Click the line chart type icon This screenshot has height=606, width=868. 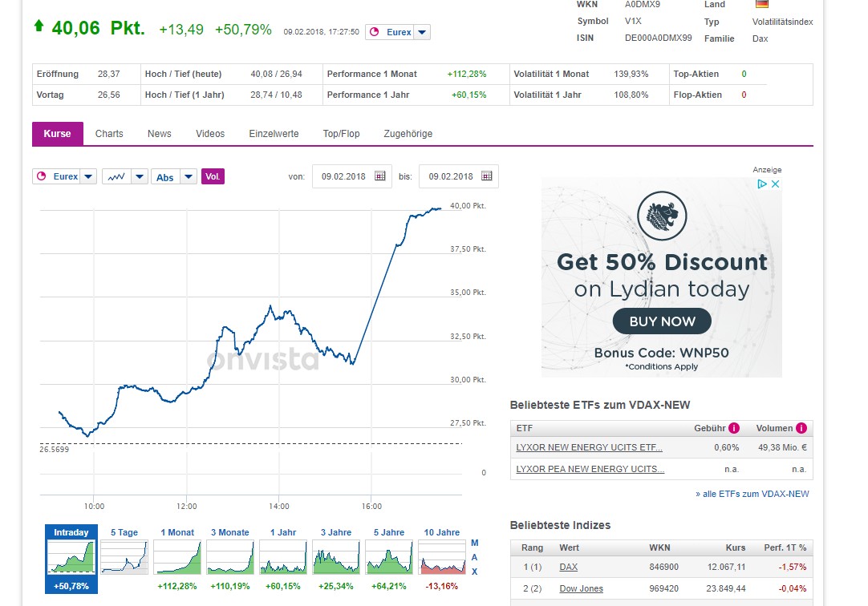coord(116,176)
